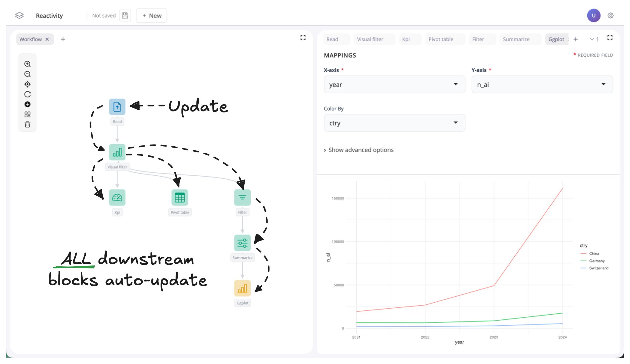
Task: Click the refresh layout circular arrow
Action: click(27, 94)
